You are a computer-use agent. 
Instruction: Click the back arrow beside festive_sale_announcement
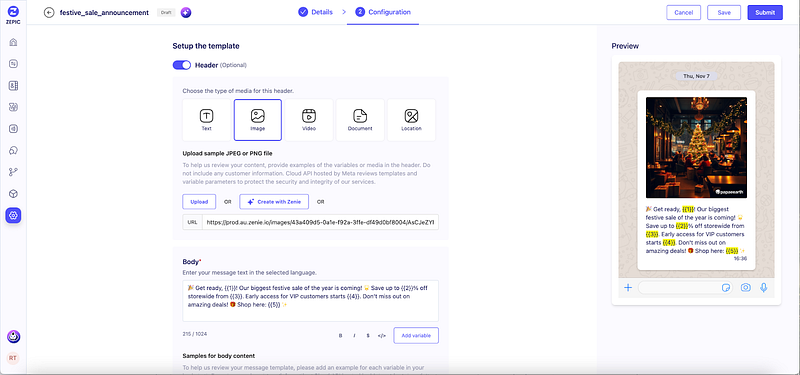point(49,13)
